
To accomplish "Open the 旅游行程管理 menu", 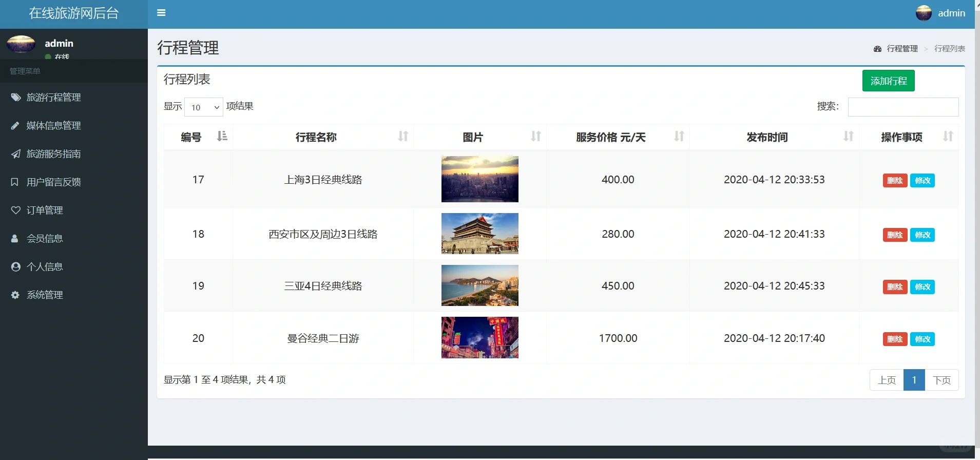I will [x=74, y=97].
